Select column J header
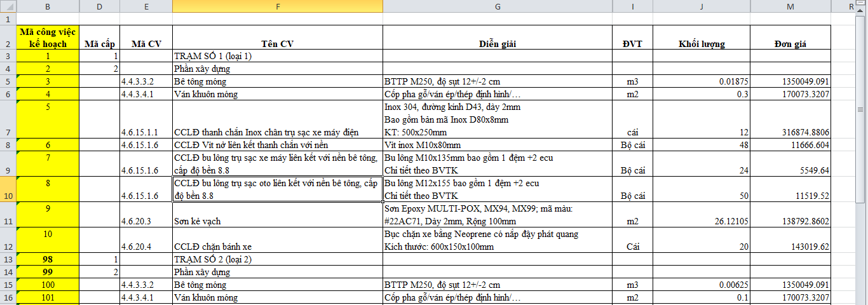This screenshot has width=868, height=305. click(702, 6)
